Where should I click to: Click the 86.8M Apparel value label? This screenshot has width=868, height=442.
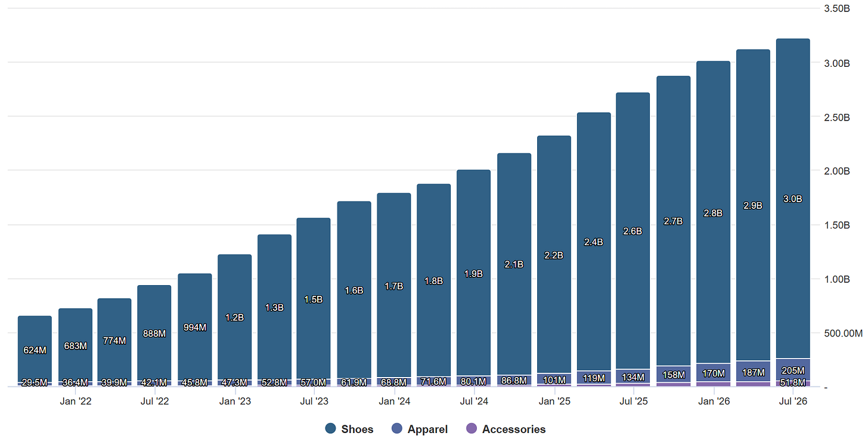point(514,380)
